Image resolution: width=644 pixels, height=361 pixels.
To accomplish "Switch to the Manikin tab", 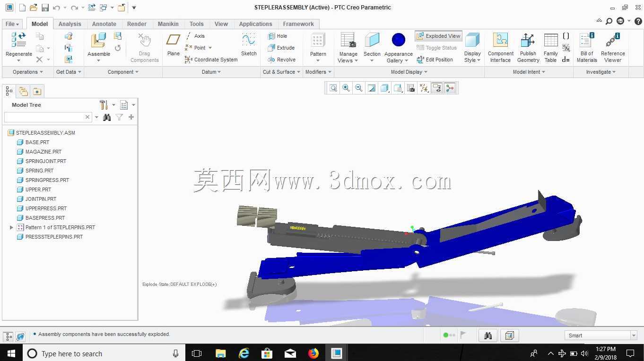I will [x=168, y=24].
